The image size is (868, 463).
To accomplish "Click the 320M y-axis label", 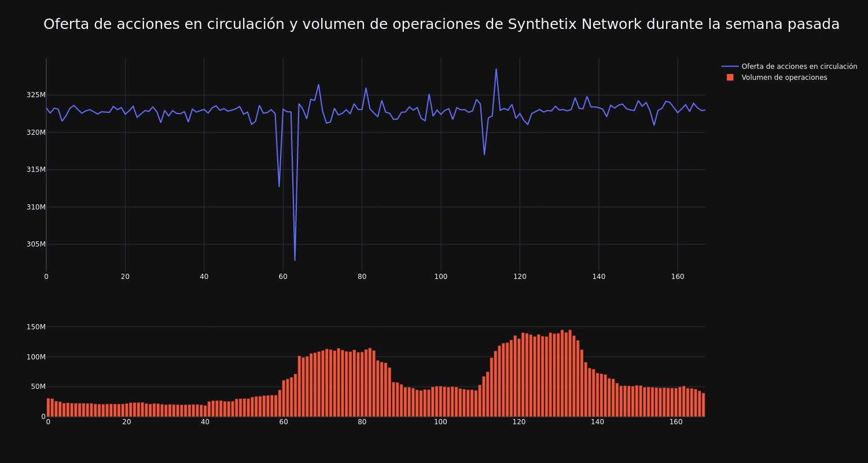I will tap(36, 133).
